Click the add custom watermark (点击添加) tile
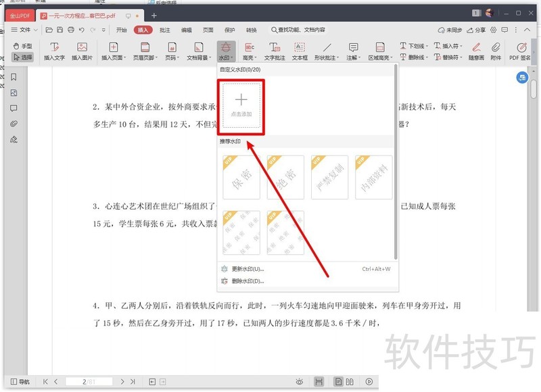This screenshot has height=392, width=541. pyautogui.click(x=241, y=105)
